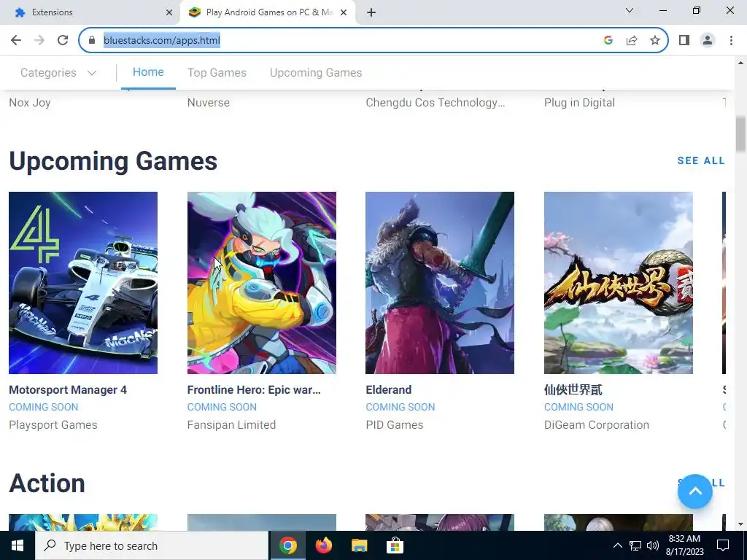Open the tab search chevron
747x560 pixels.
point(630,10)
